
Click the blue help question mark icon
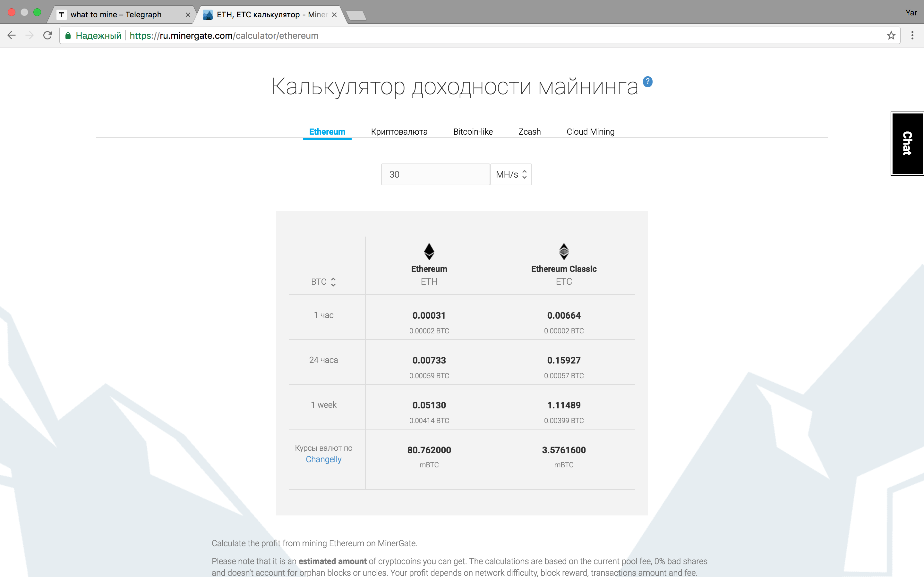point(647,81)
